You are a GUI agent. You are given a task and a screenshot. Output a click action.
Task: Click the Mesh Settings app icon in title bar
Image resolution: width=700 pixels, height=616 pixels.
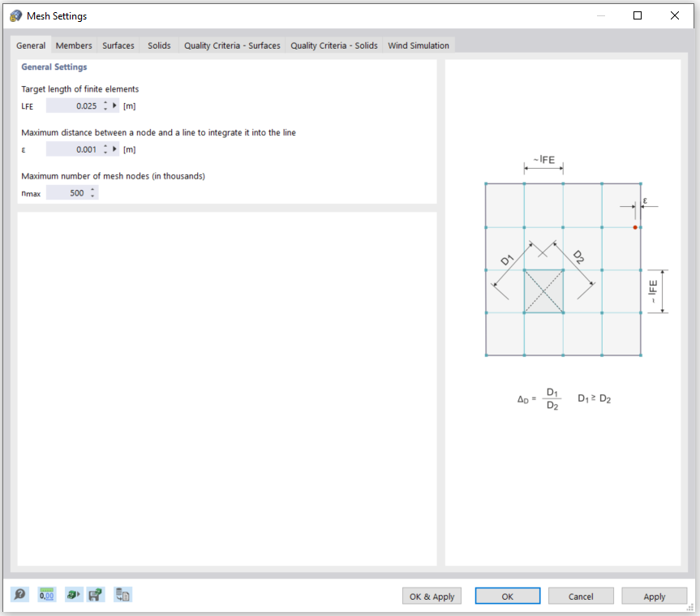click(x=15, y=16)
